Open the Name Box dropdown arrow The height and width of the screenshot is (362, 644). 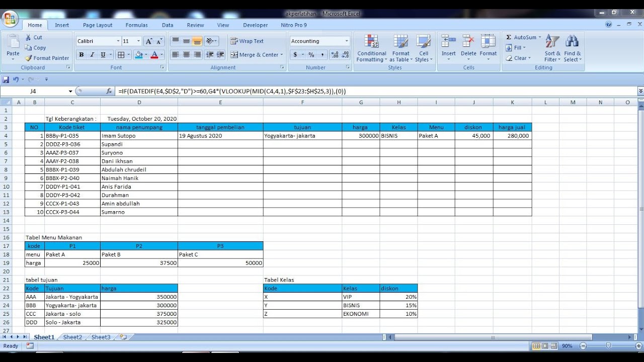click(70, 91)
